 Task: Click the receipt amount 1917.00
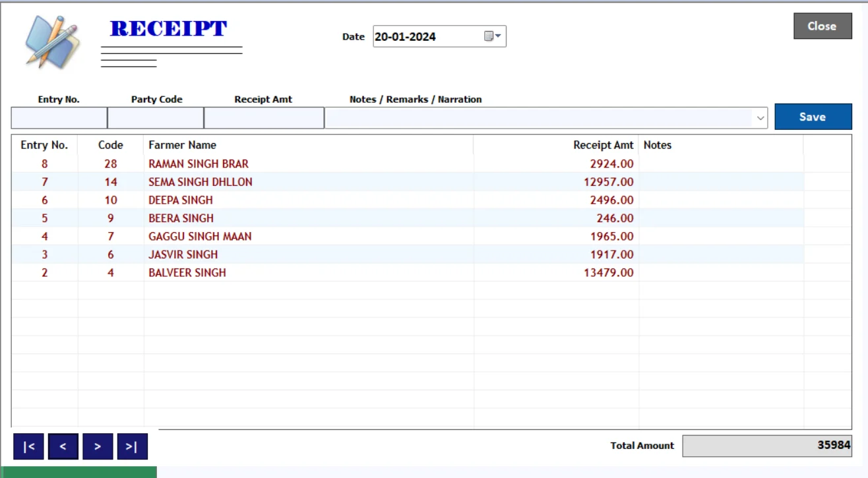point(612,254)
